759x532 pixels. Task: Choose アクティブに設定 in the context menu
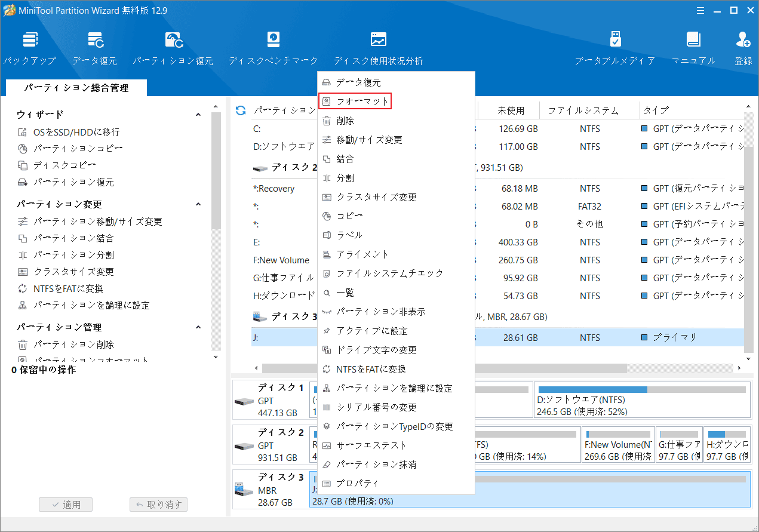click(396, 331)
